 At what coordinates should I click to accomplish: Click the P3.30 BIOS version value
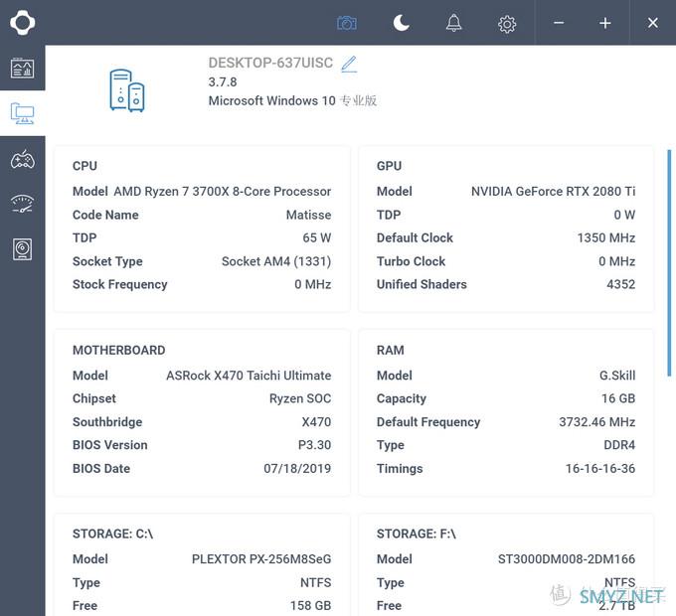314,445
